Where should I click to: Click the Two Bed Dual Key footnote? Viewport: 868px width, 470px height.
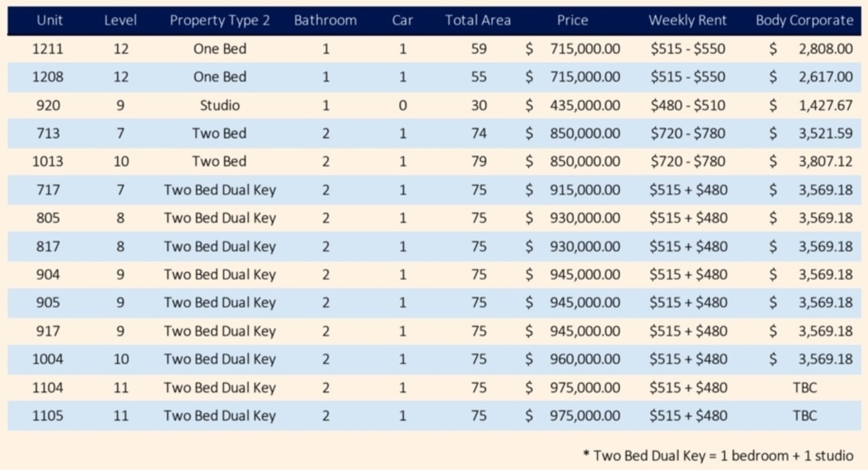(x=718, y=456)
